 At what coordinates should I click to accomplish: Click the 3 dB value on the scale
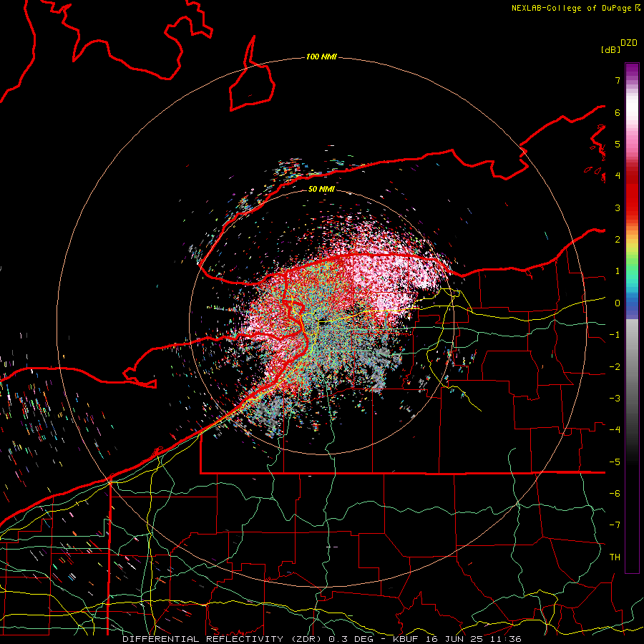(618, 208)
